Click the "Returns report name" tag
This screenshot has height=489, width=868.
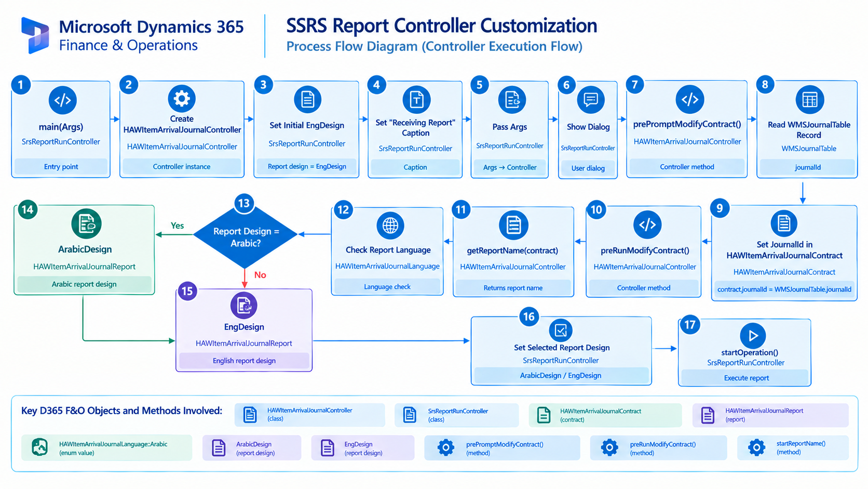click(513, 288)
